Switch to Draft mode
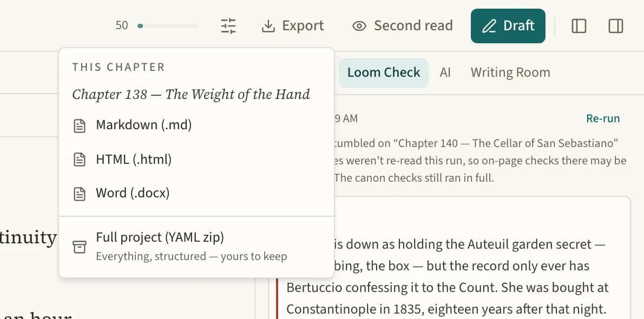Image resolution: width=644 pixels, height=319 pixels. pyautogui.click(x=508, y=26)
